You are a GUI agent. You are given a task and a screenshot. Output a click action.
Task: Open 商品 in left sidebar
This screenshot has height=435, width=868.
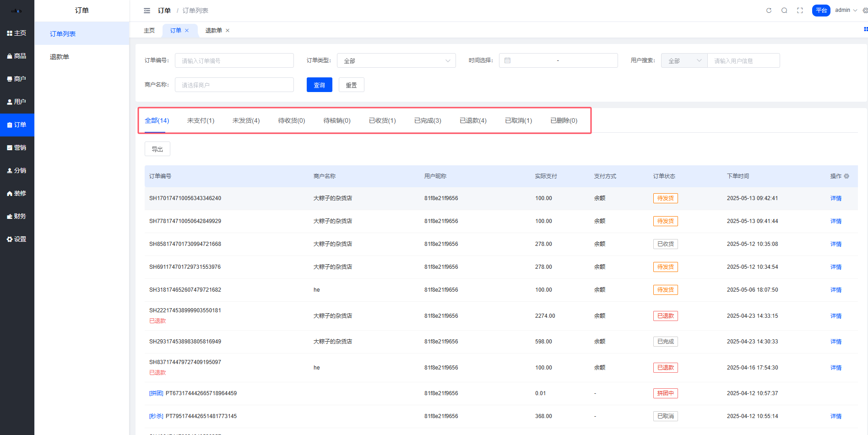point(17,56)
